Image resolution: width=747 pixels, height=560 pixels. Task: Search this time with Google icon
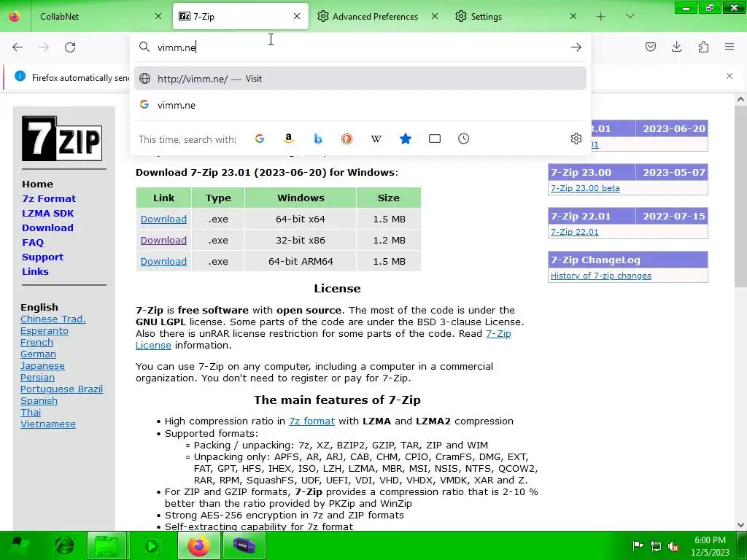point(260,139)
